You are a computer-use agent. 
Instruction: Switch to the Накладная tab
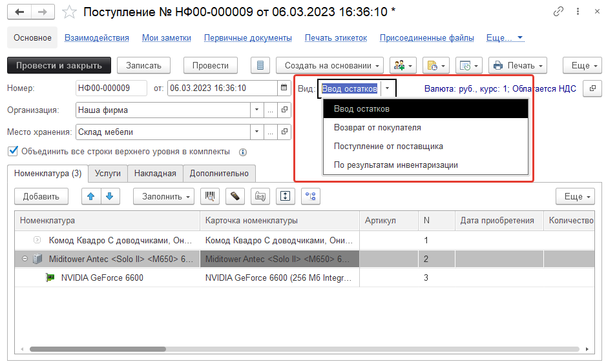click(x=154, y=173)
